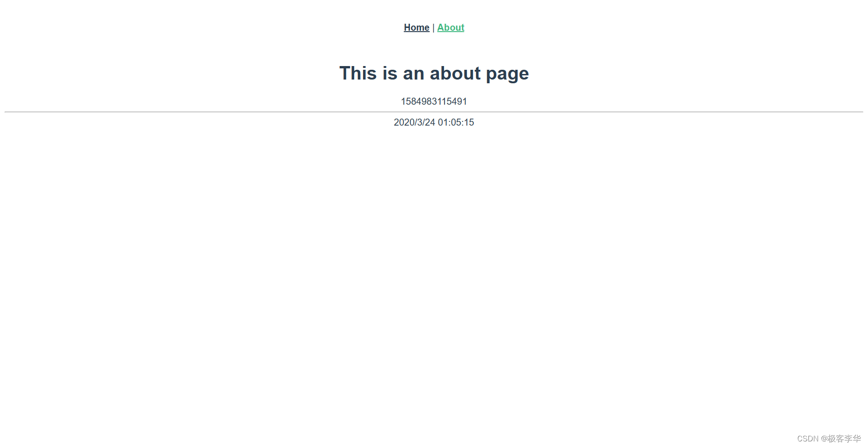The height and width of the screenshot is (447, 868).
Task: Click the "This is an about page" heading
Action: click(434, 73)
